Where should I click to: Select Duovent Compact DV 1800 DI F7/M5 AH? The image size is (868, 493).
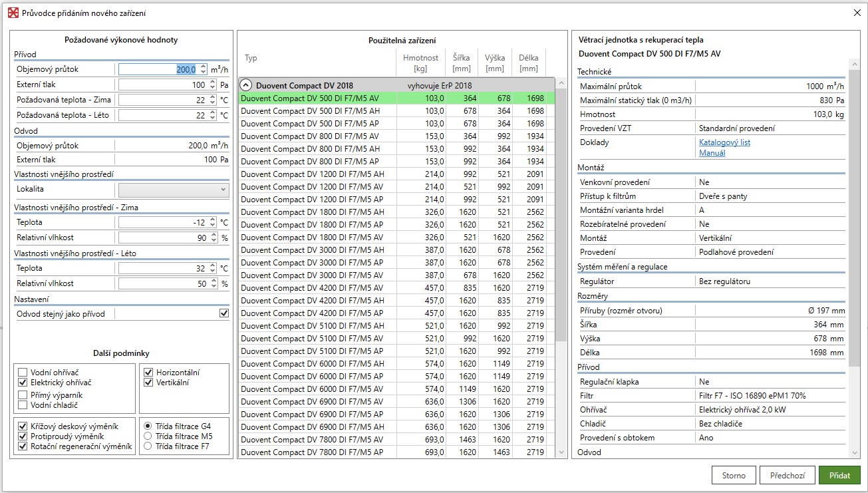[x=396, y=212]
